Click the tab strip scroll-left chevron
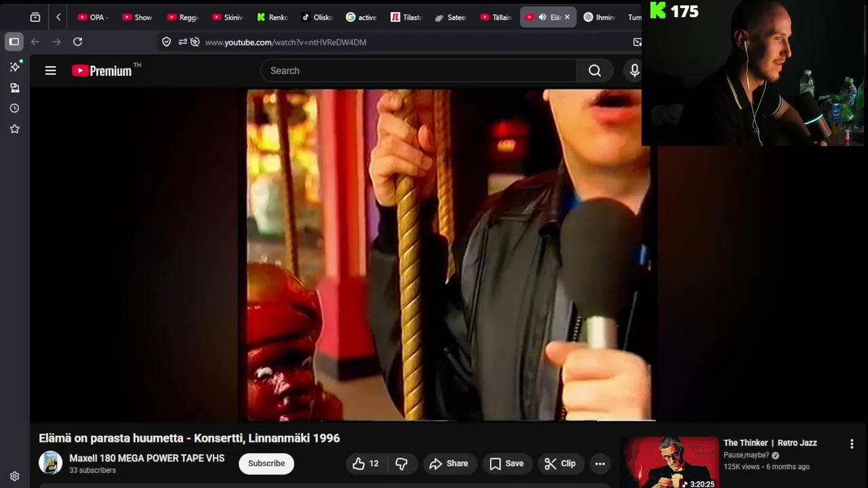This screenshot has height=488, width=868. pos(58,17)
